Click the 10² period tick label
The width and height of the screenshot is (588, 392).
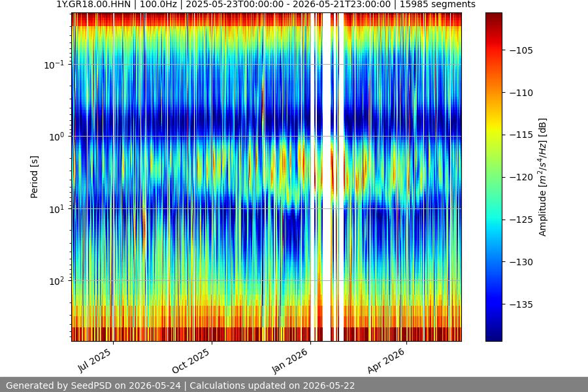(x=56, y=281)
